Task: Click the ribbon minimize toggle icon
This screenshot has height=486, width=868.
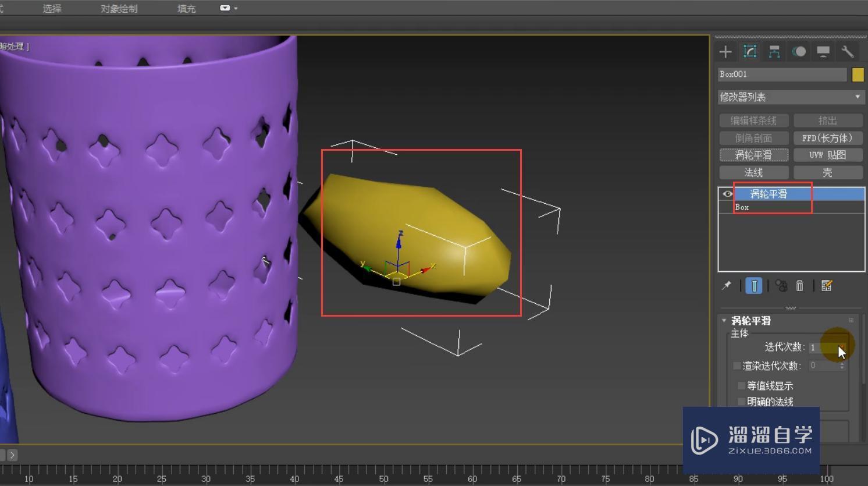Action: (x=225, y=8)
